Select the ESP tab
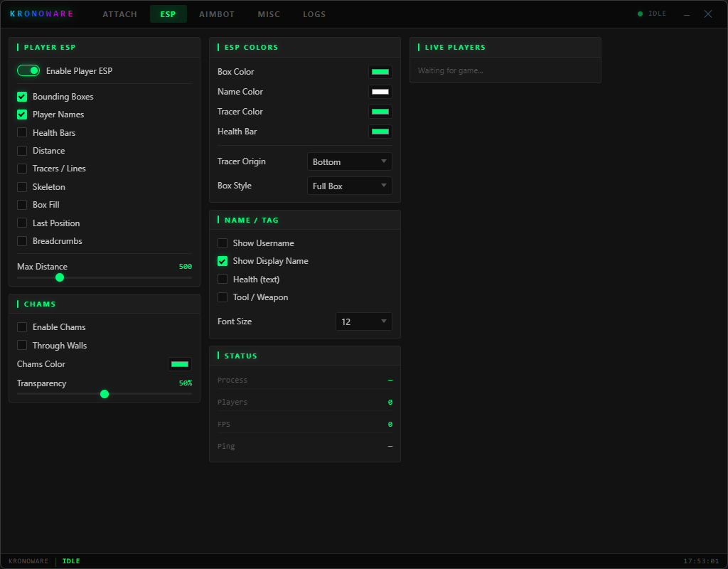Screen dimensions: 728x569 pyautogui.click(x=168, y=14)
